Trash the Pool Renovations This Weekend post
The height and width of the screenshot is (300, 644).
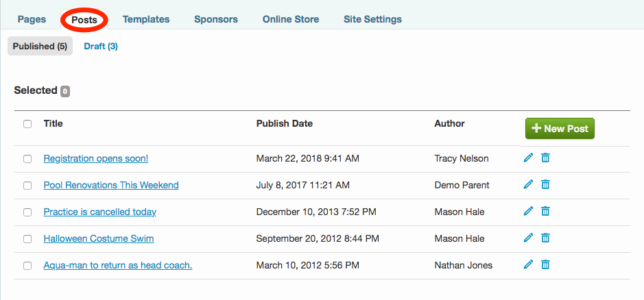(x=545, y=185)
